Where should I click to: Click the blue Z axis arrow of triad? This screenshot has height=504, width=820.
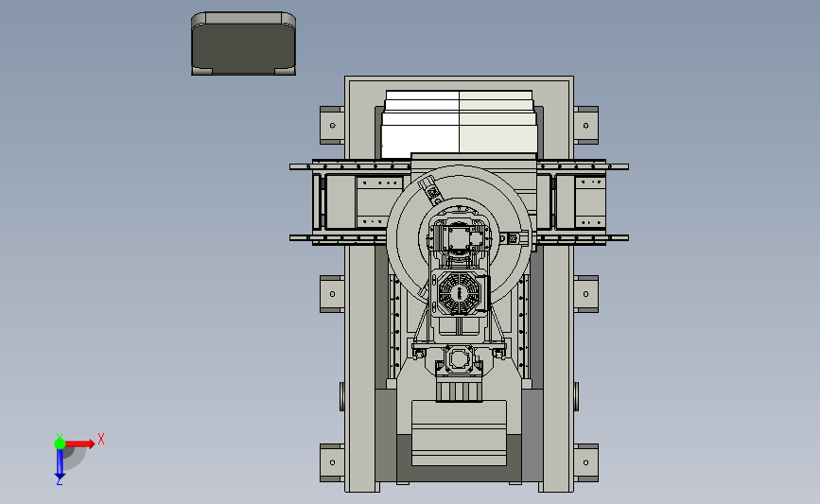(x=60, y=464)
